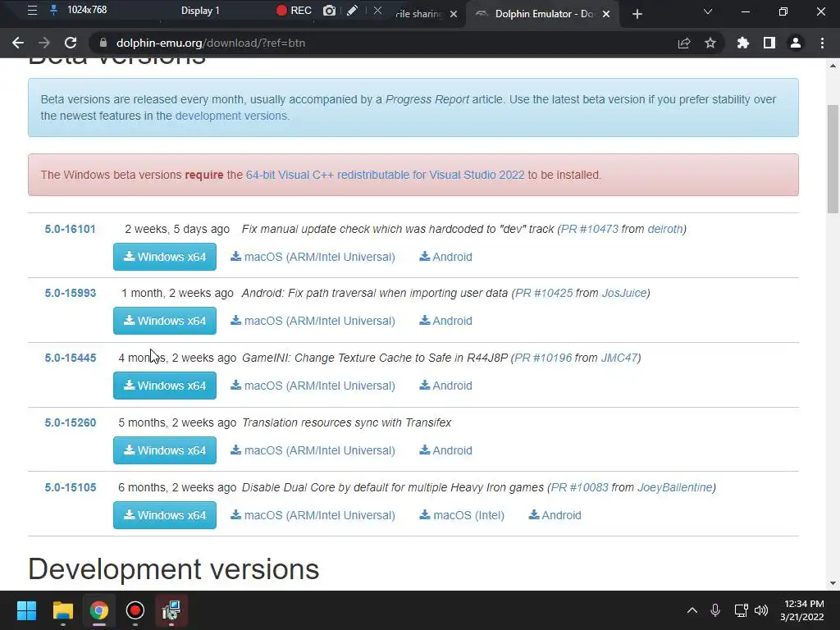The height and width of the screenshot is (630, 840).
Task: Download Windows x64 for 5.0-15105
Action: [164, 515]
